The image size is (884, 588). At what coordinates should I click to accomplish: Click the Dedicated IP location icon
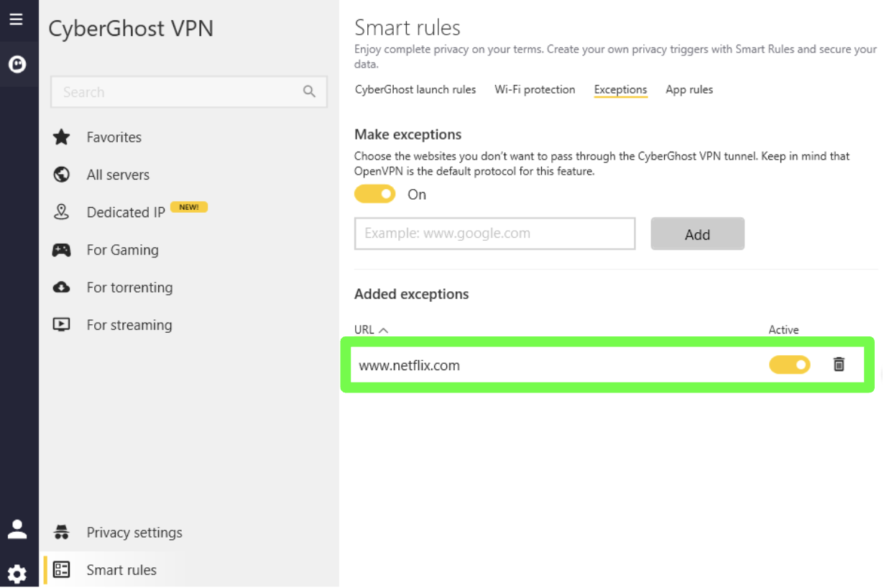point(62,212)
